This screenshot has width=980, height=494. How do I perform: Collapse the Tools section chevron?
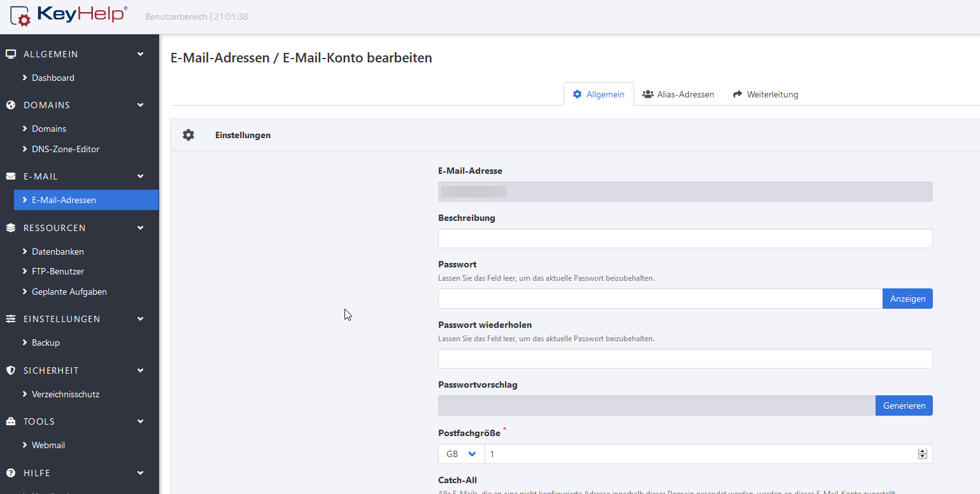tap(141, 421)
